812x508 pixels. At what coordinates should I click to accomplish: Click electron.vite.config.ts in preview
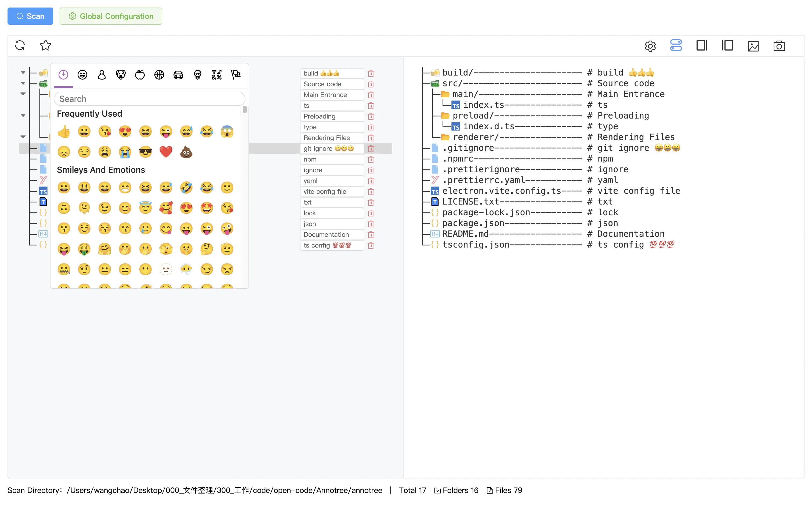(501, 191)
